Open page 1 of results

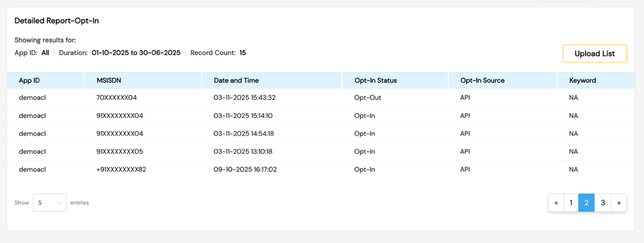click(x=571, y=202)
